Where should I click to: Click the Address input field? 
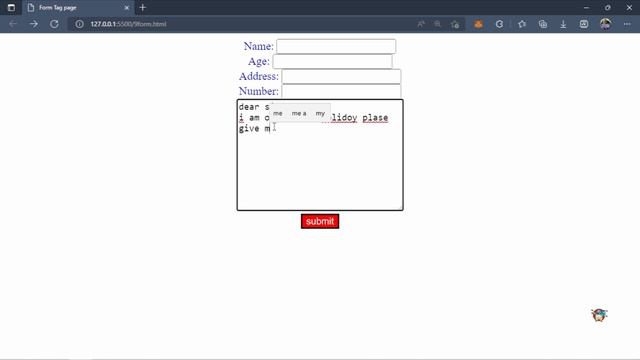(341, 76)
